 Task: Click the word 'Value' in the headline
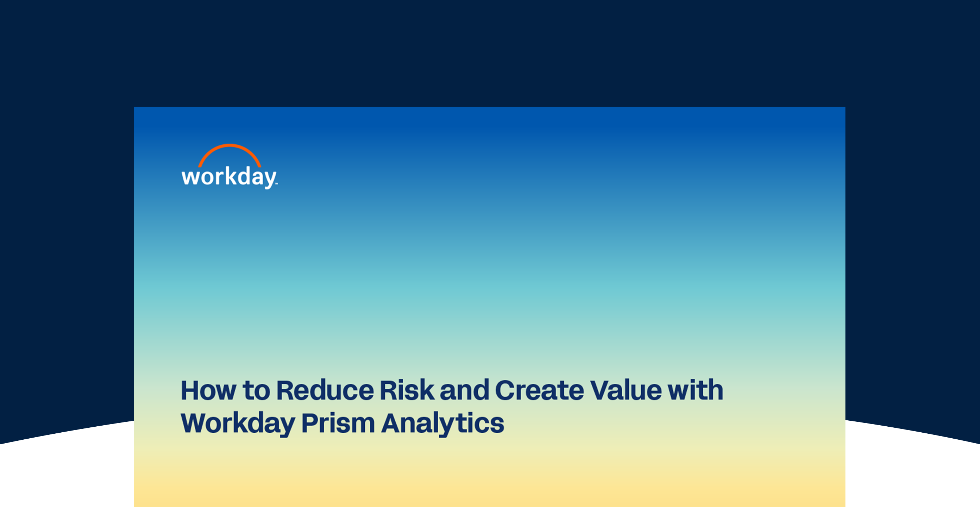(626, 390)
